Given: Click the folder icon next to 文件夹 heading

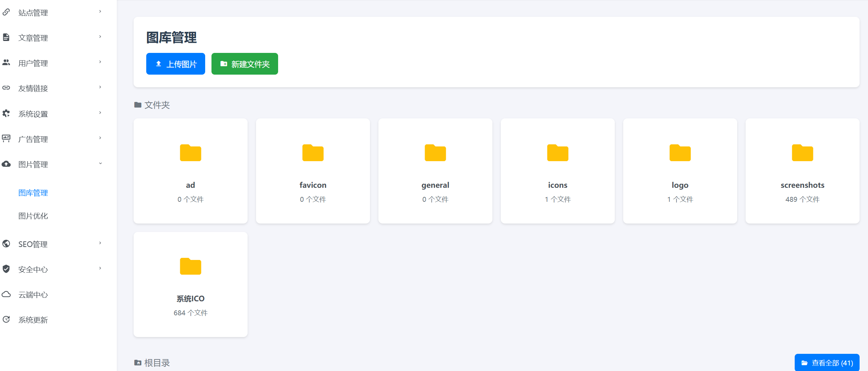Looking at the screenshot, I should [138, 105].
